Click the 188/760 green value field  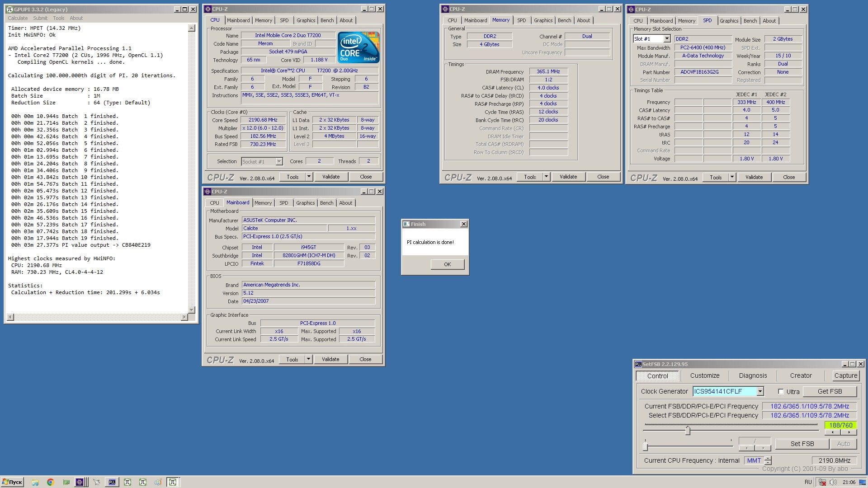840,425
